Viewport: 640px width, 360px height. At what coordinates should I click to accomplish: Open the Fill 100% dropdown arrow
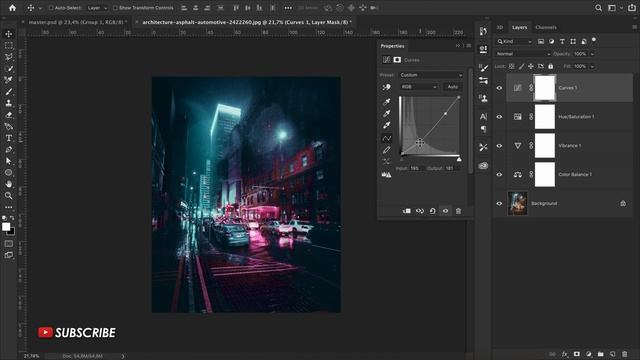592,66
